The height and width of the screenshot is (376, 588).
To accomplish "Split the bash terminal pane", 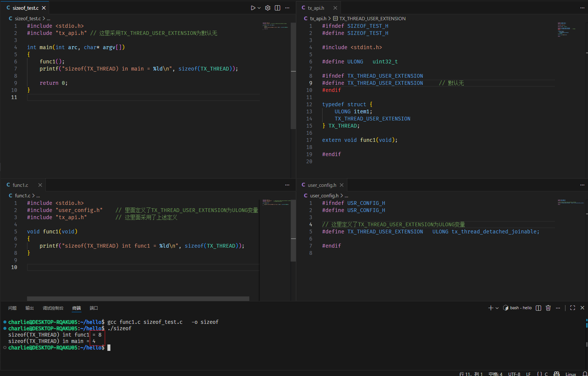I will [538, 308].
